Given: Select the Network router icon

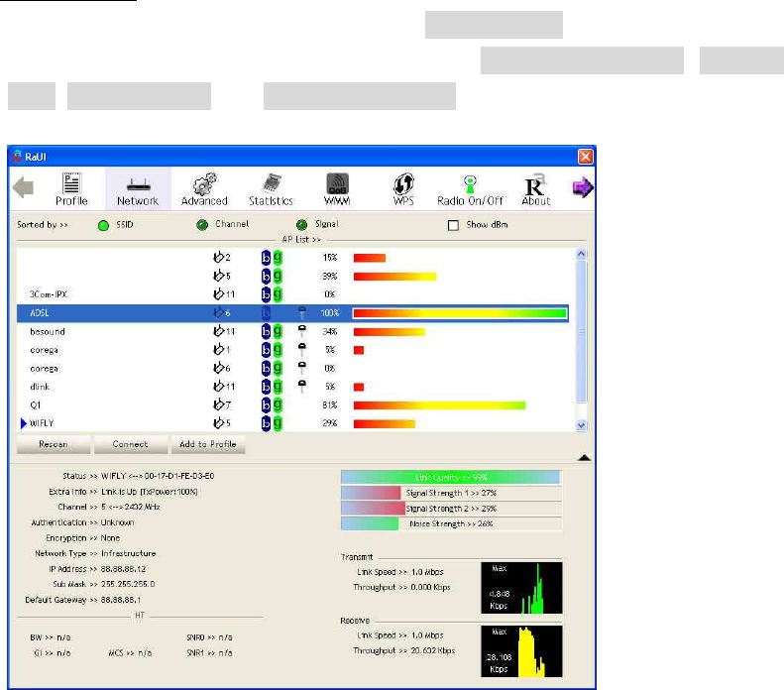Looking at the screenshot, I should [139, 185].
